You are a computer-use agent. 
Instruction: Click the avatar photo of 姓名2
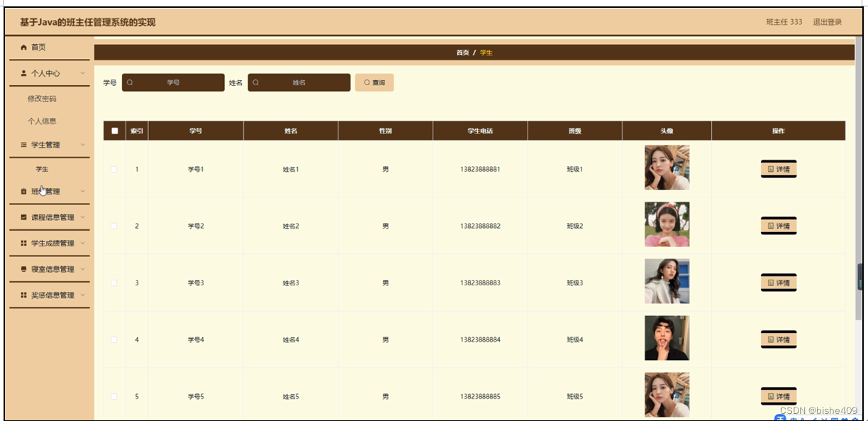(667, 224)
